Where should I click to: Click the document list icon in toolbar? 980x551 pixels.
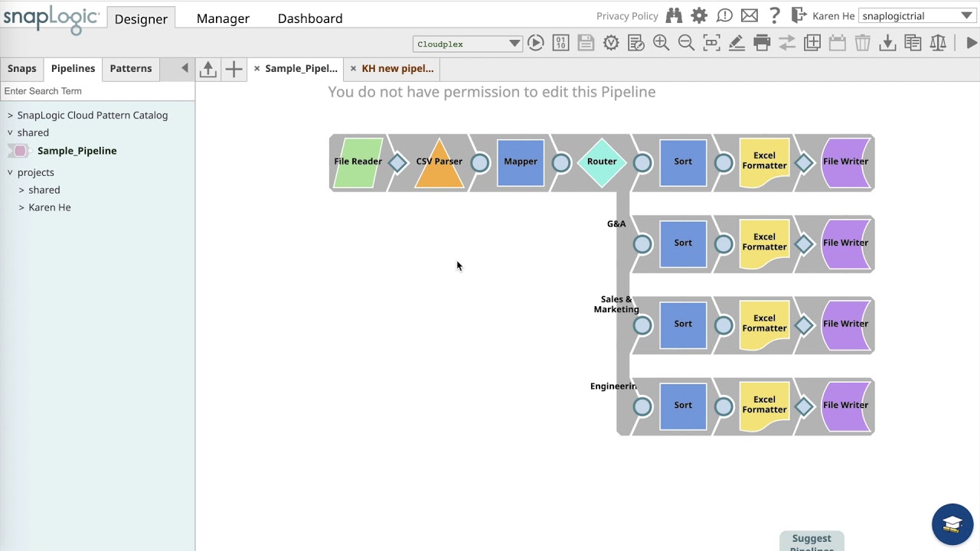point(913,43)
